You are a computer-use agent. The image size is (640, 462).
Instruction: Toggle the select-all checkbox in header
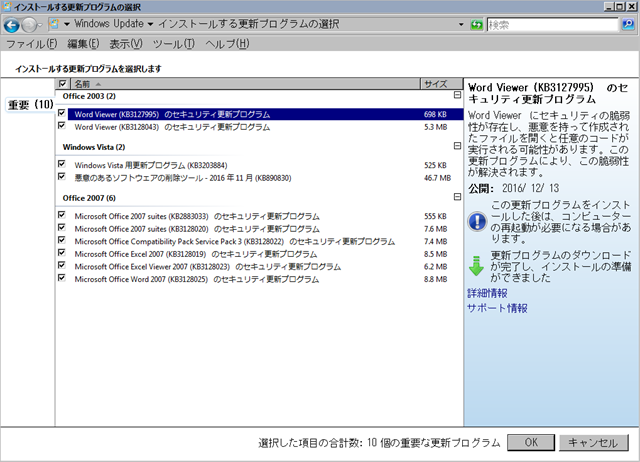click(x=62, y=84)
